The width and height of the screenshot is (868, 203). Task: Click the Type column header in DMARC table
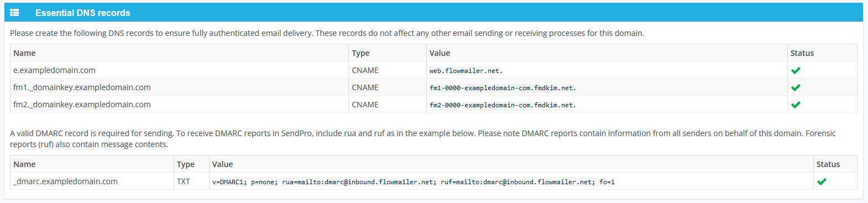point(186,164)
